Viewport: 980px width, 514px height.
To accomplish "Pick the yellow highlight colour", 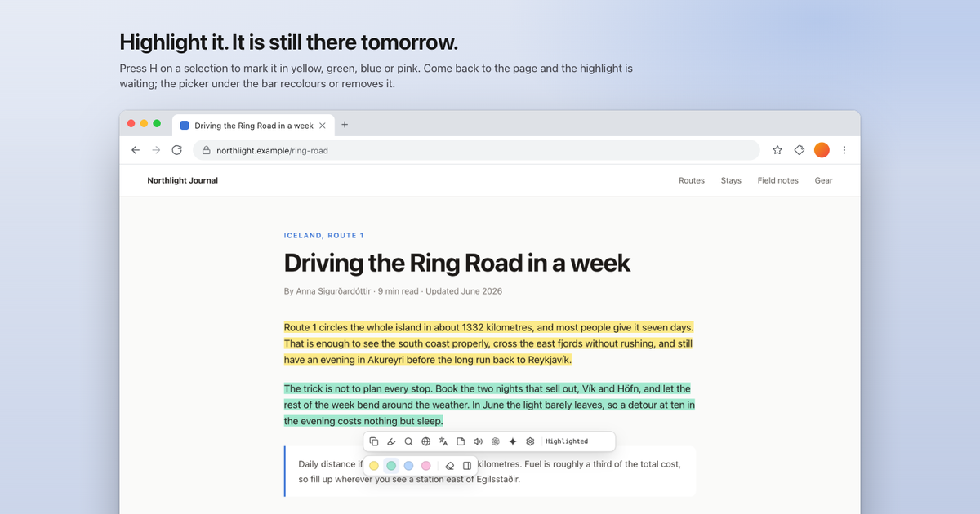I will coord(374,465).
